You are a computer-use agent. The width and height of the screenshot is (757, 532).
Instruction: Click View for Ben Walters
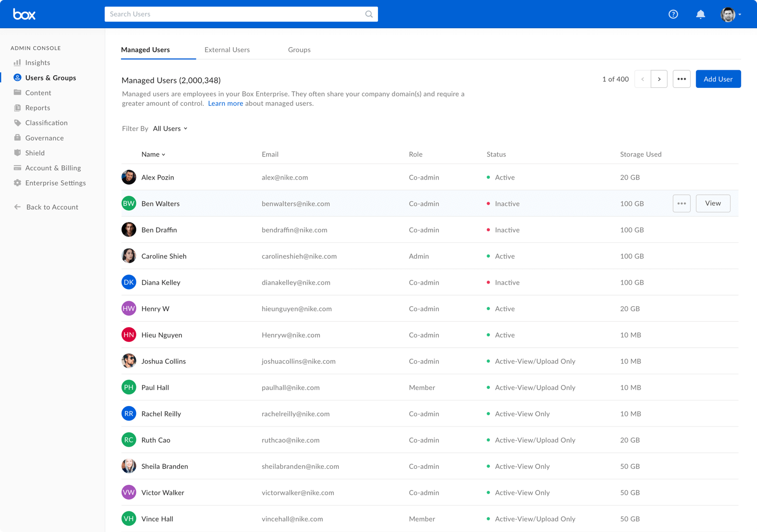click(x=713, y=203)
